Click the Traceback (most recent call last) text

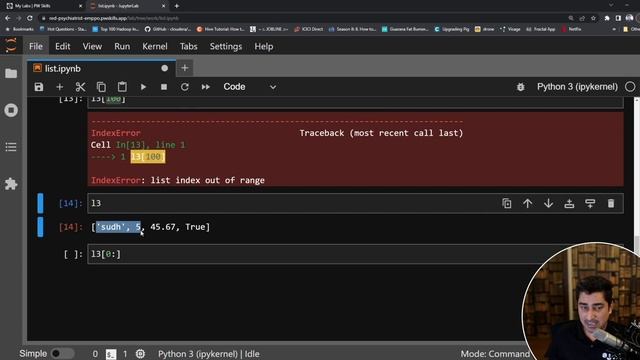coord(381,133)
